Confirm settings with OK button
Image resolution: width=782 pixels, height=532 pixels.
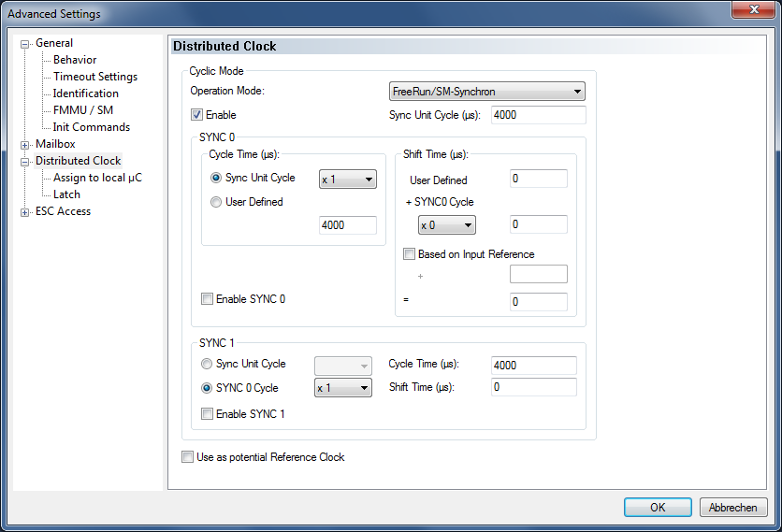[658, 507]
